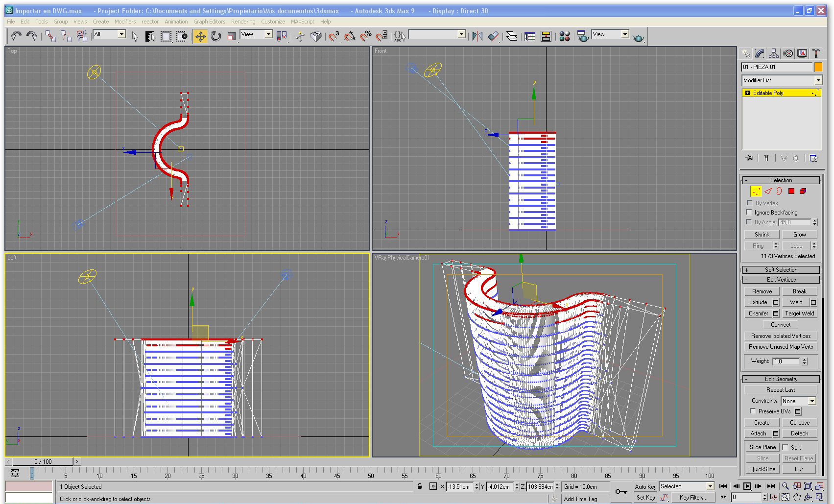Activate the Select and Rotate tool
The height and width of the screenshot is (504, 834).
pos(216,36)
